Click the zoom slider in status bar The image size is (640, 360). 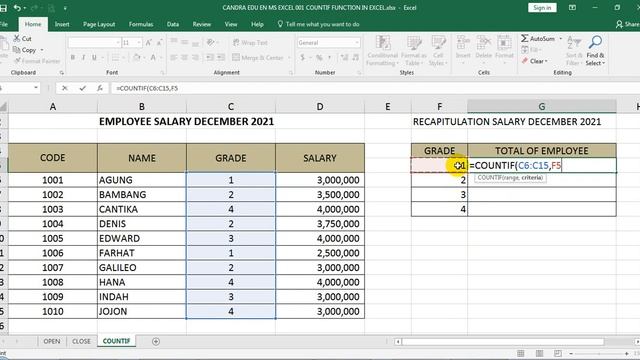pyautogui.click(x=599, y=353)
